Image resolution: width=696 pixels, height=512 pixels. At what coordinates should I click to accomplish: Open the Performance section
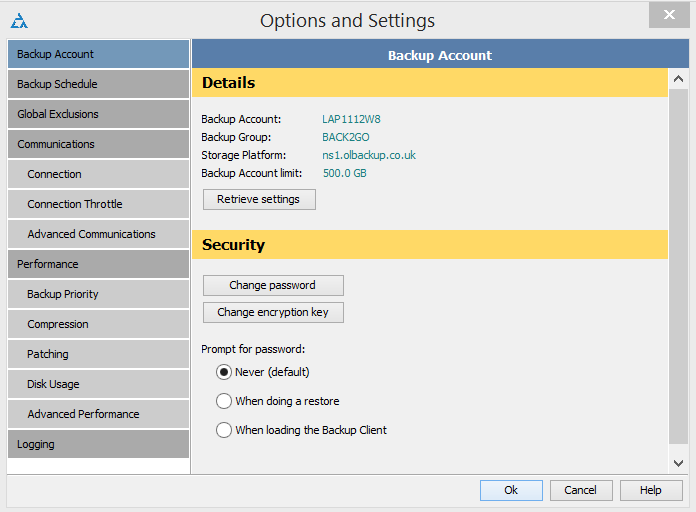click(x=99, y=264)
